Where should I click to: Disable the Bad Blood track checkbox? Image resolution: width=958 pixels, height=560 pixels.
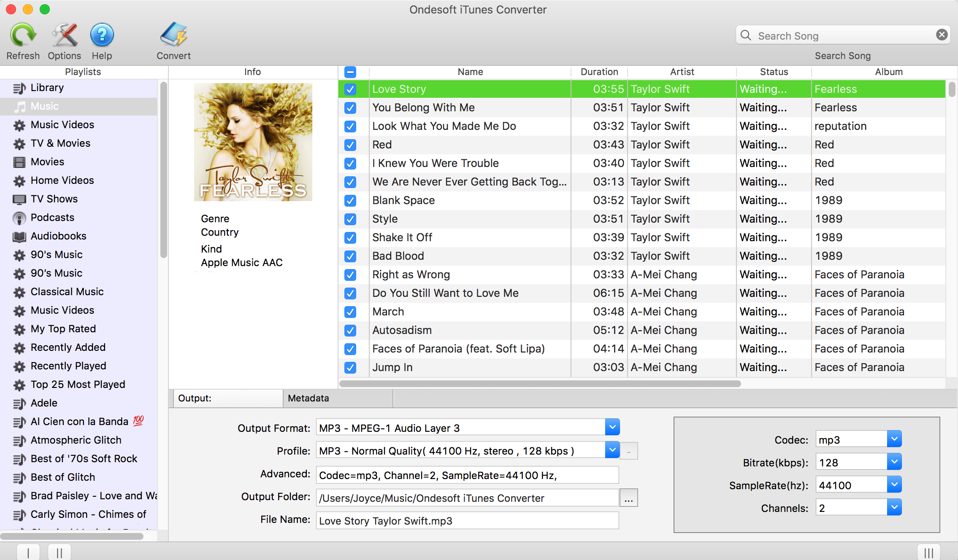click(x=349, y=256)
